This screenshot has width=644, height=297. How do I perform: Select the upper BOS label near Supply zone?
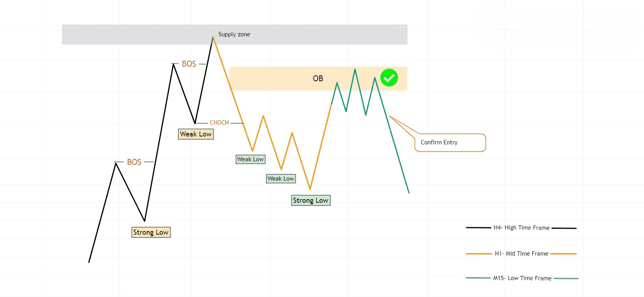coord(189,64)
